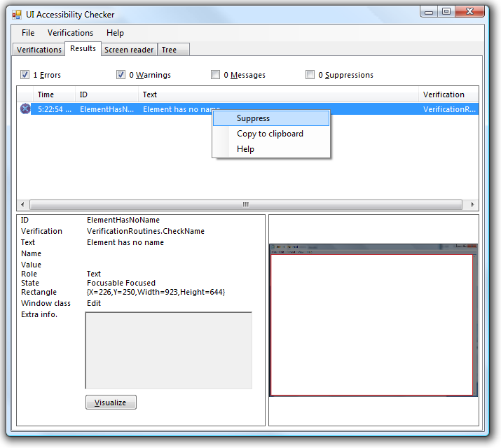Viewport: 501px width, 448px height.
Task: Click the UI Accessibility Checker title bar icon
Action: coord(17,15)
